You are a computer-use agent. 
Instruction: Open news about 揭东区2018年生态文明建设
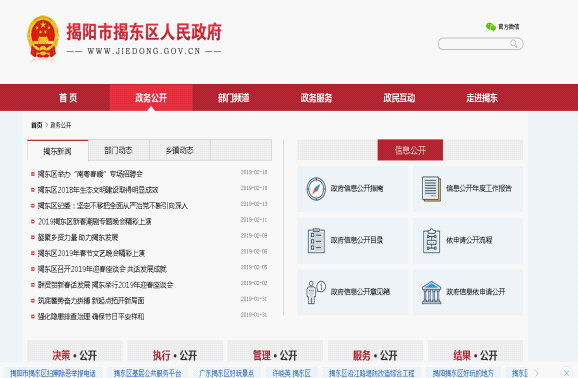pos(98,190)
